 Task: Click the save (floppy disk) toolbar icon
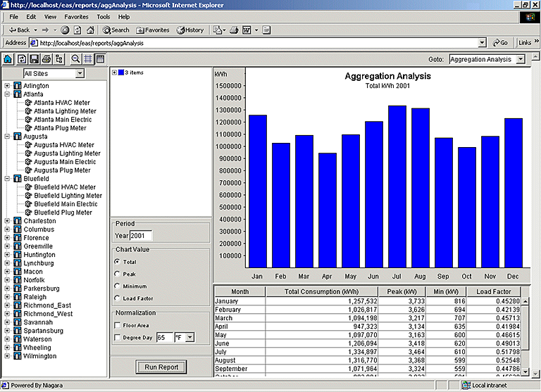(34, 59)
